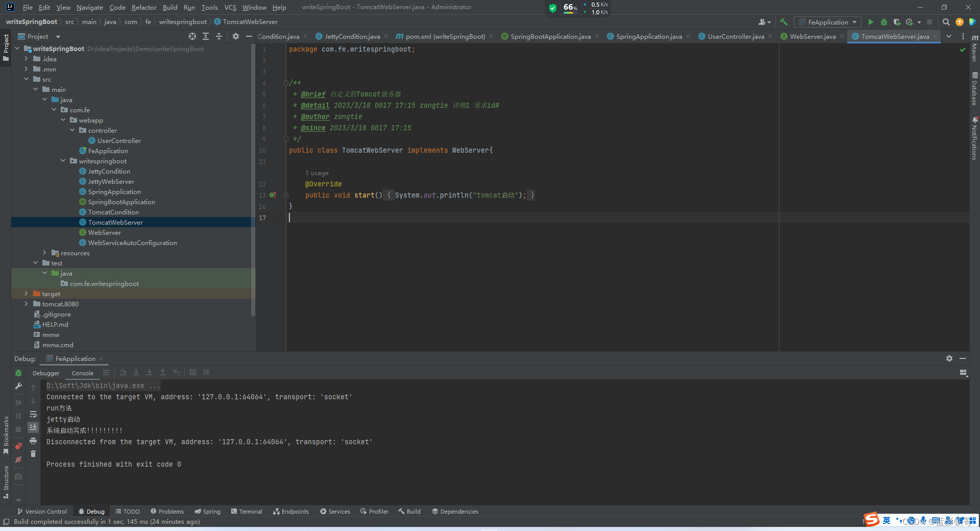Click the security shield icon in title bar
The height and width of the screenshot is (531, 980).
[553, 8]
